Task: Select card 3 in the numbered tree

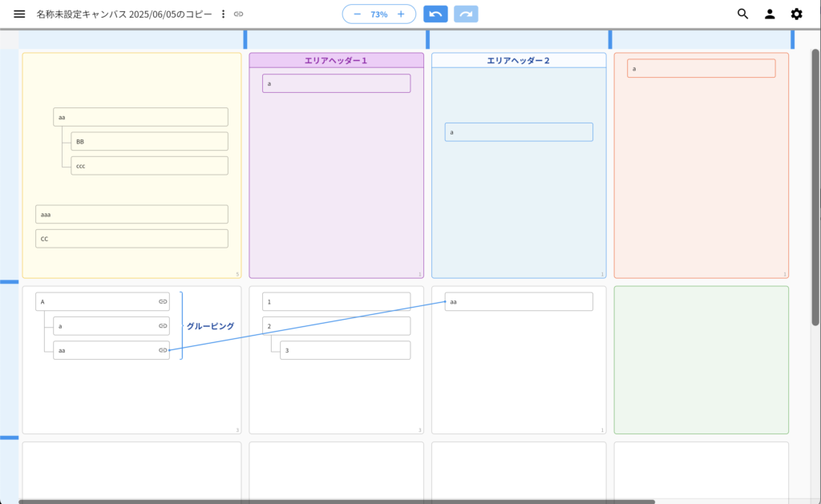Action: [345, 350]
